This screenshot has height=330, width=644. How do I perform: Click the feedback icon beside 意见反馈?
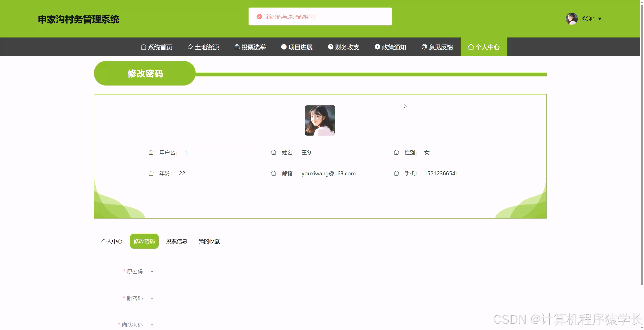click(424, 47)
